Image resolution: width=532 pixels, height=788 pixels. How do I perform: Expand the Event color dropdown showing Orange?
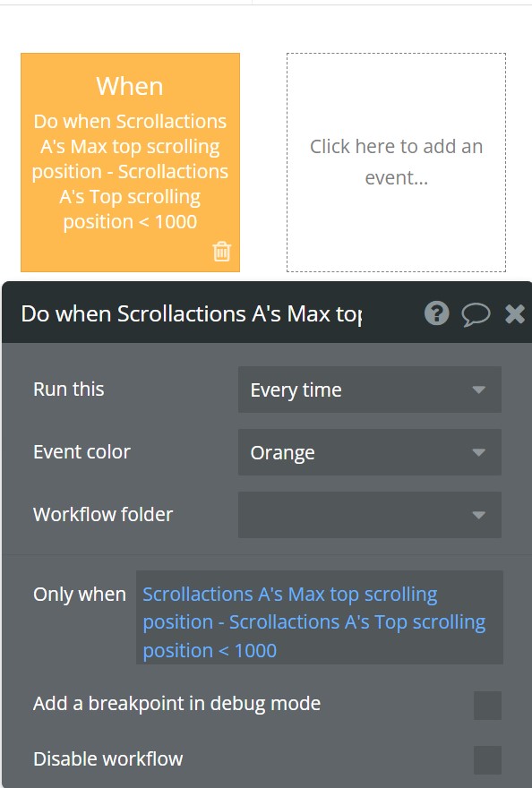[370, 452]
